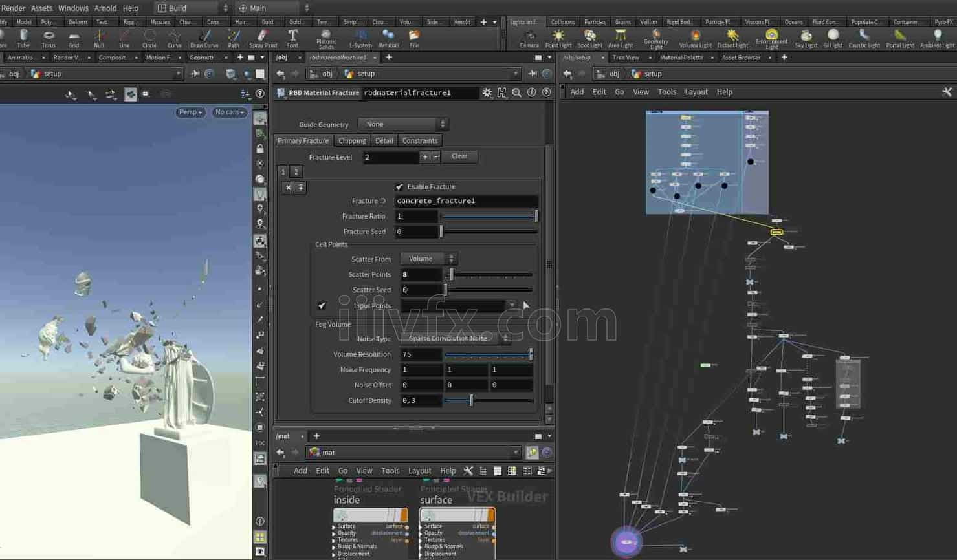The image size is (957, 560).
Task: Open the Persp viewport menu
Action: 190,113
